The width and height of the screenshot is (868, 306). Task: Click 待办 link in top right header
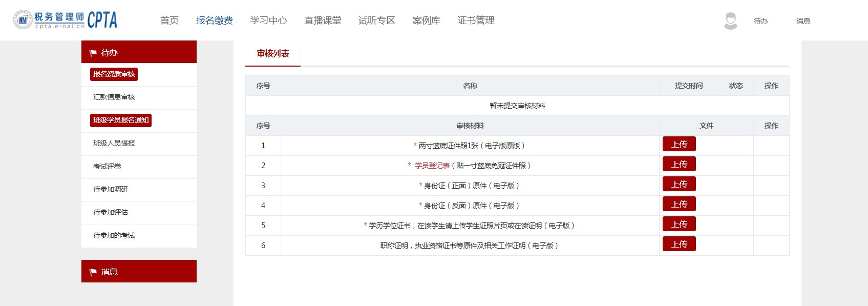tap(760, 21)
